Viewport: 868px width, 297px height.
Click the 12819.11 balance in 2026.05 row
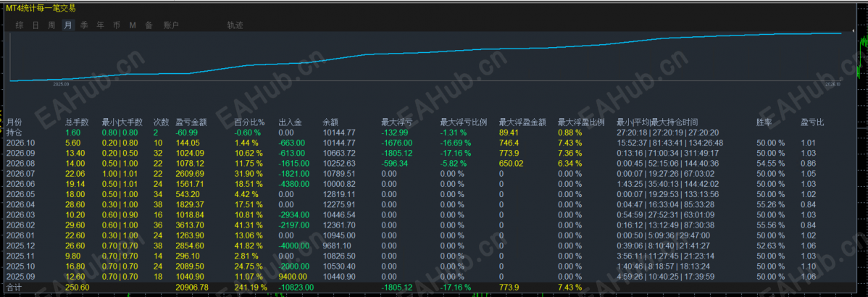[x=339, y=194]
